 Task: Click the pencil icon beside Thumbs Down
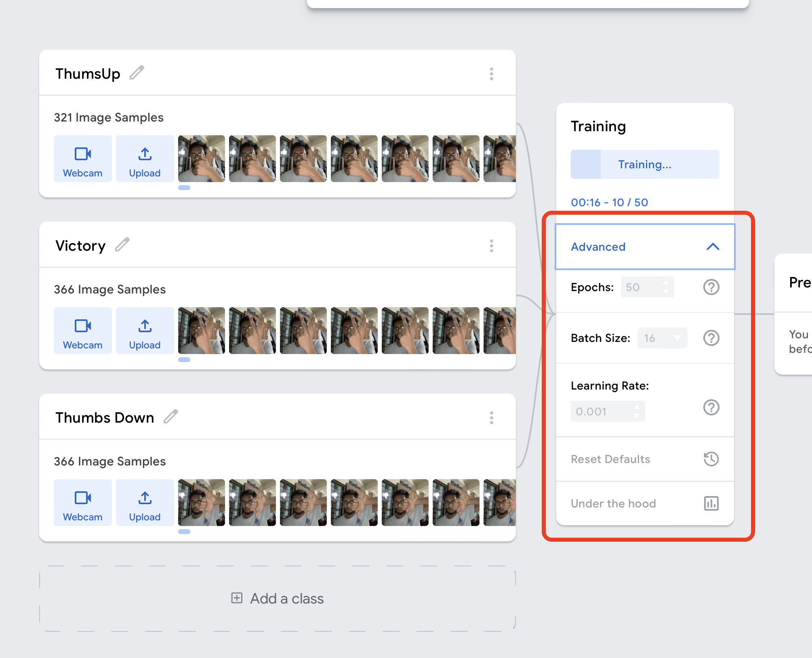(x=170, y=417)
